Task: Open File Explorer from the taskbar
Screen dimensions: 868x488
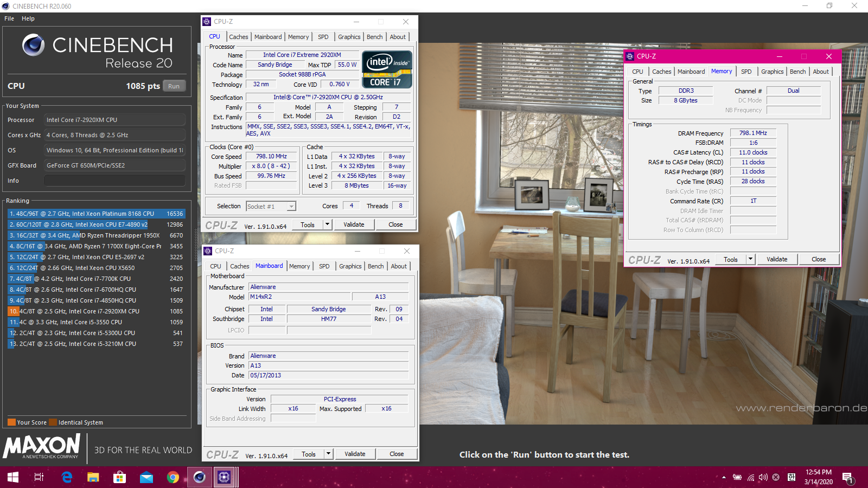Action: point(93,477)
